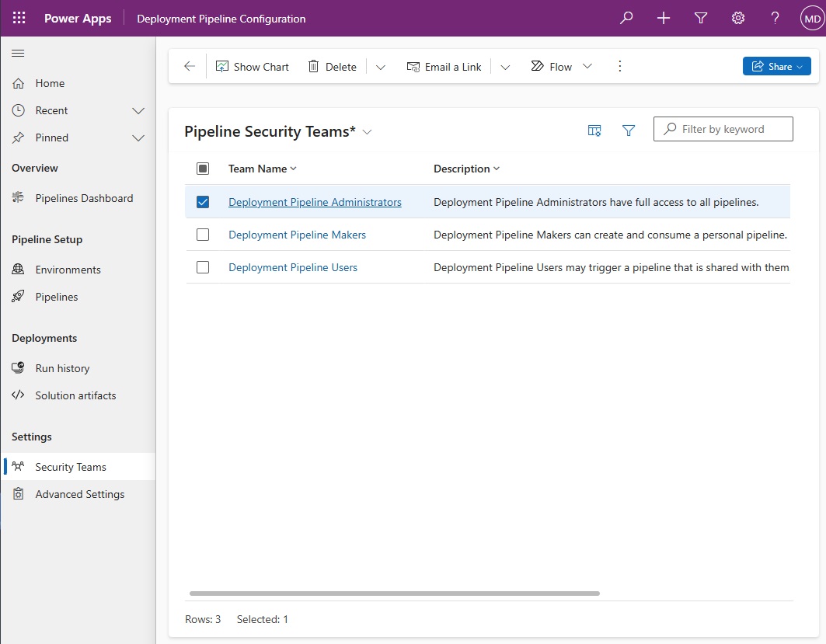This screenshot has width=826, height=644.
Task: View Solution artifacts
Action: click(75, 395)
